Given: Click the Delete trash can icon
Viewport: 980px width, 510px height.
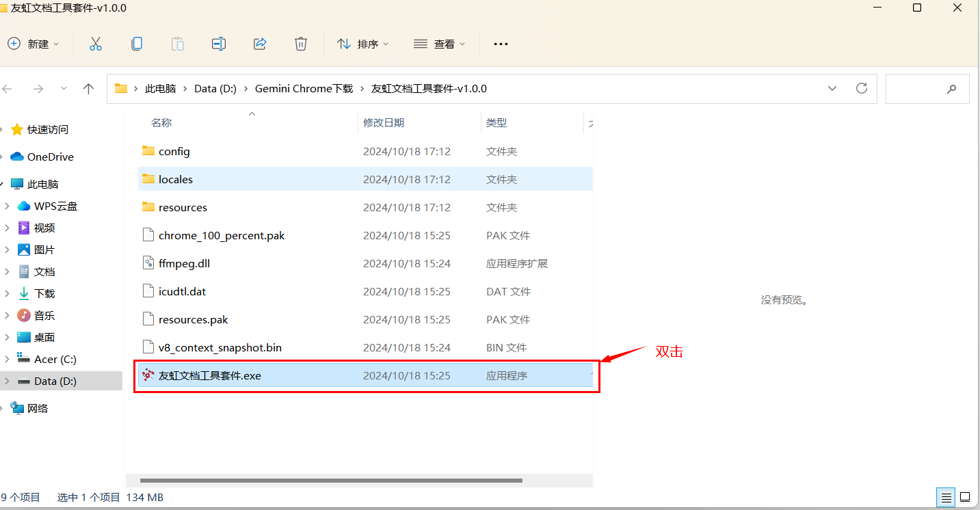Looking at the screenshot, I should [301, 44].
